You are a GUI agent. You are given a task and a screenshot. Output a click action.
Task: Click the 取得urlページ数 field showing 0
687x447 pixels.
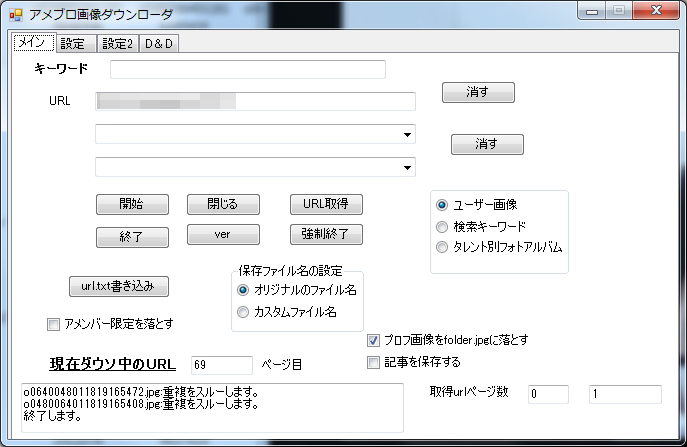(x=549, y=394)
